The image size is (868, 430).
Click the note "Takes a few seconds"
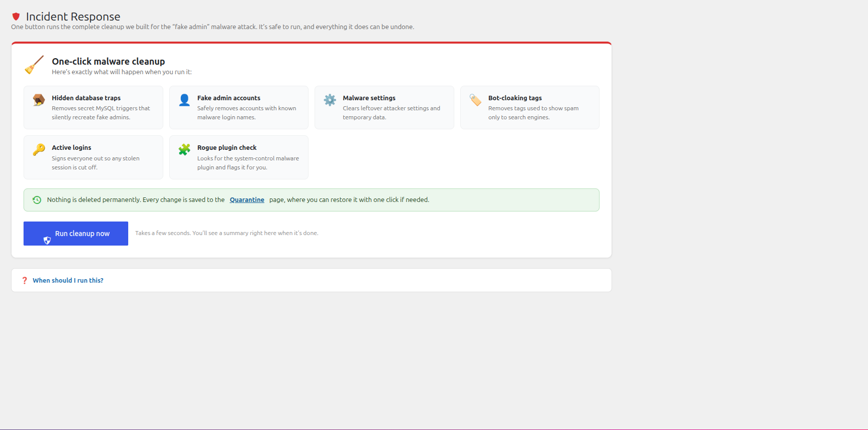click(x=163, y=233)
